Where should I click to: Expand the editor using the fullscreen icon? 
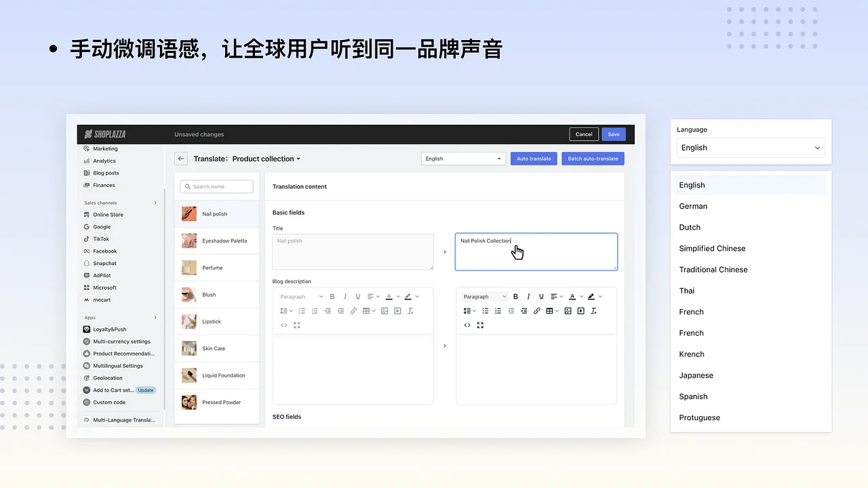[x=480, y=325]
